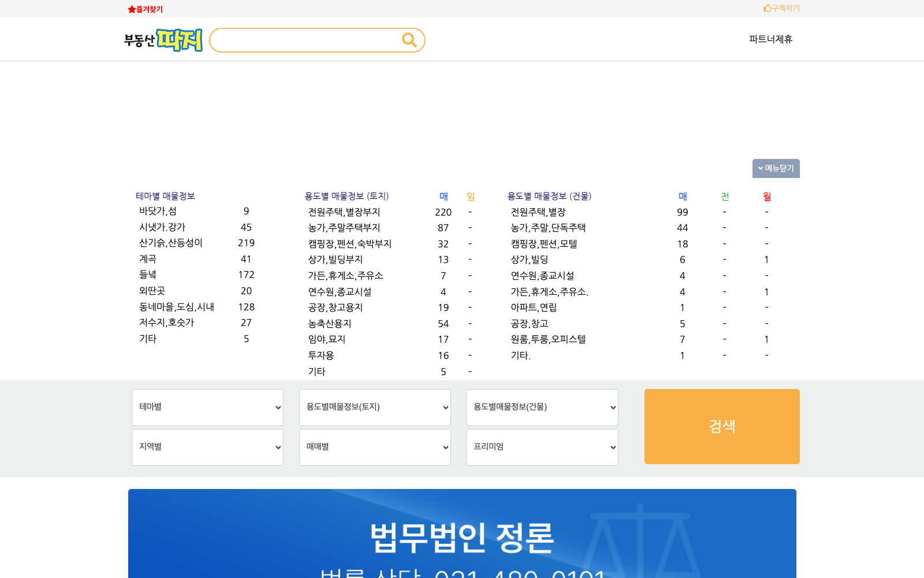This screenshot has height=578, width=924.
Task: Open the 가든,휴게소,주유소 land listing
Action: pos(345,276)
